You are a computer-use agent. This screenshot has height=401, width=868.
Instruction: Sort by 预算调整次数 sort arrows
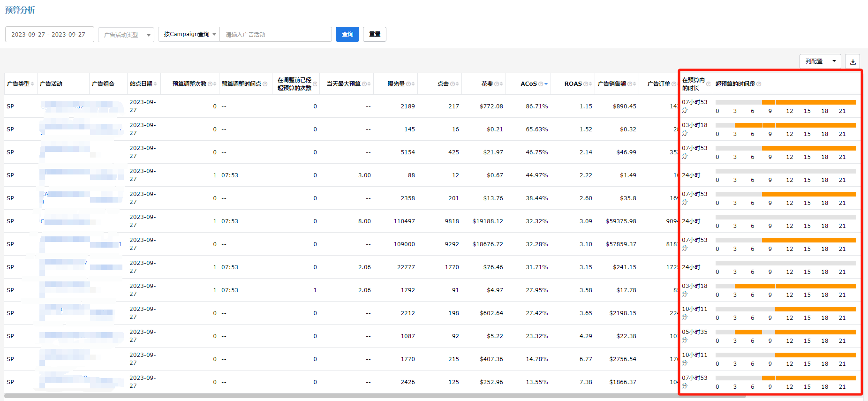(x=215, y=84)
